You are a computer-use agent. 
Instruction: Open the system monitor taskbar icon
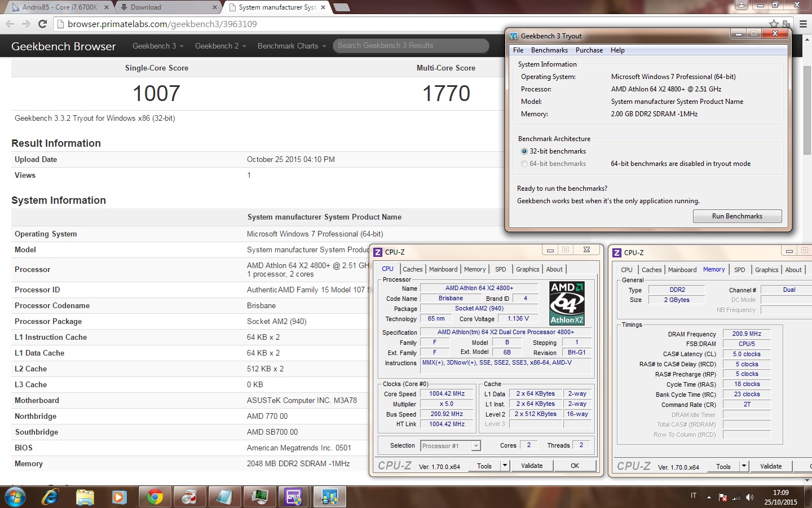(x=259, y=497)
